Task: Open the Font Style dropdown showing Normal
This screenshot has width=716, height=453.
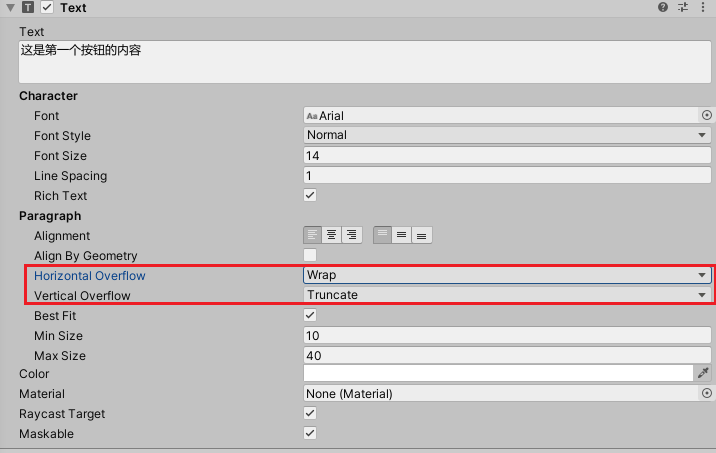Action: coord(507,135)
